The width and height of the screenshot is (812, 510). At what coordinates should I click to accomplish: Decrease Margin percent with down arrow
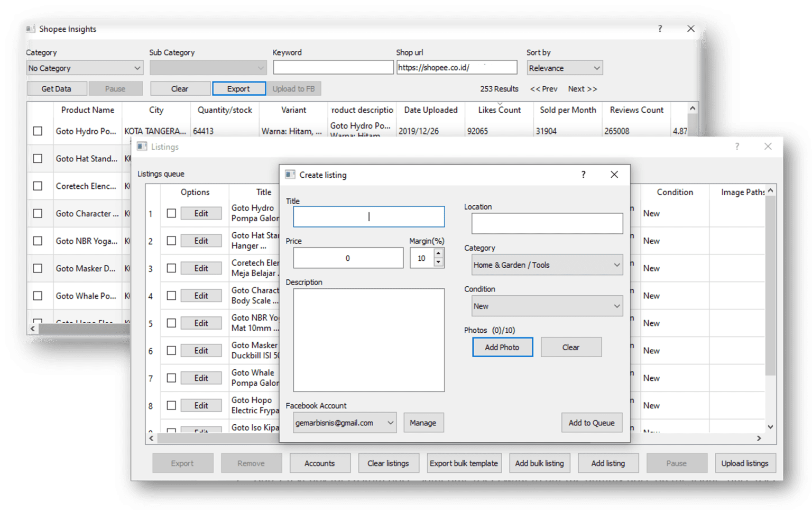pos(438,262)
